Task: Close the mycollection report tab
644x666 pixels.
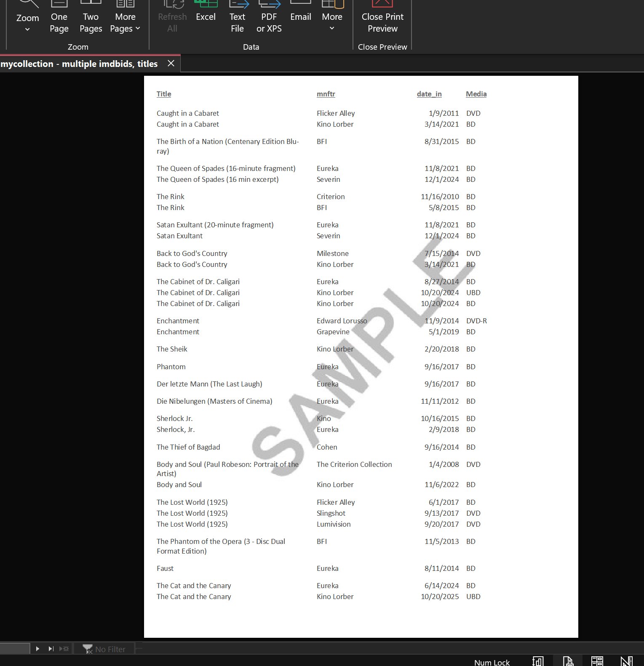Action: pyautogui.click(x=171, y=63)
